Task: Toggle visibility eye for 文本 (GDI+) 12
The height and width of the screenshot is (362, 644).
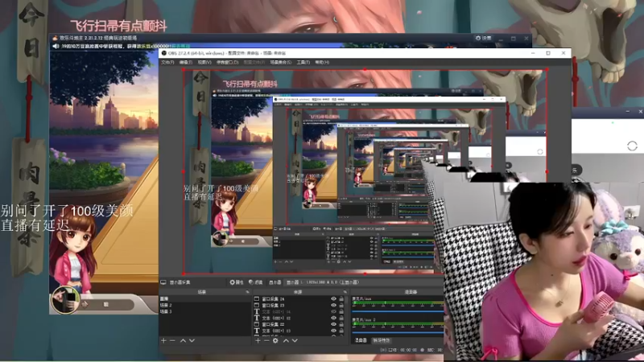Action: 333,318
